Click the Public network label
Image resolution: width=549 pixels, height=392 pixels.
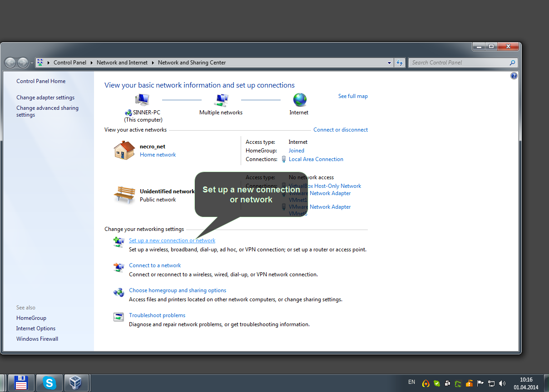(x=158, y=200)
